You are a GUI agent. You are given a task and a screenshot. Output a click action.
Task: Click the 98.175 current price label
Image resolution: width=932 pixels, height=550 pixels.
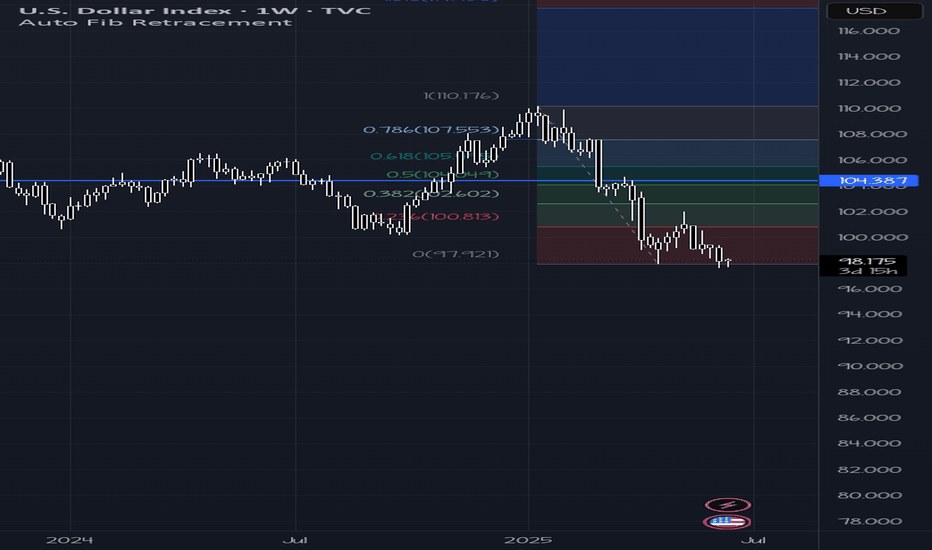point(867,261)
